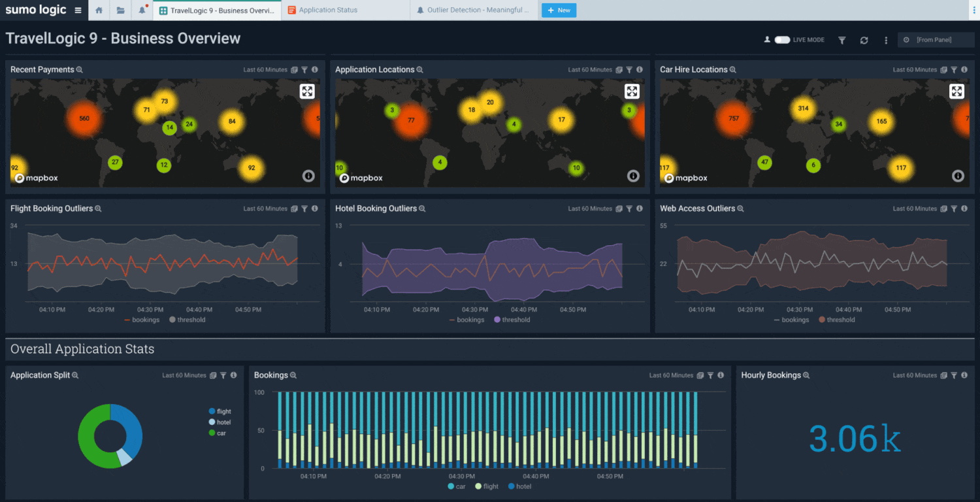Open Hourly Bookings in search magnifier
The width and height of the screenshot is (980, 502).
(x=806, y=376)
